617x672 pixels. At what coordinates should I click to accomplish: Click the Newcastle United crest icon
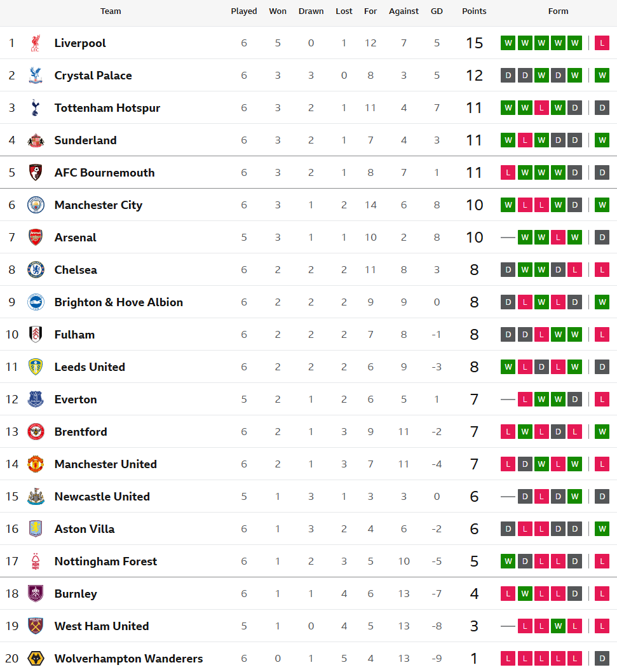(x=36, y=497)
